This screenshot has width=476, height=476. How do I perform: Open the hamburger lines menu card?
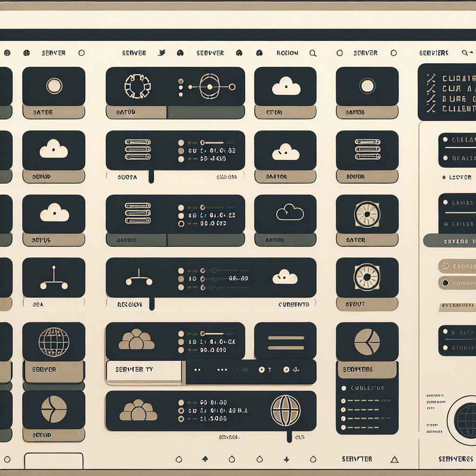tap(285, 341)
